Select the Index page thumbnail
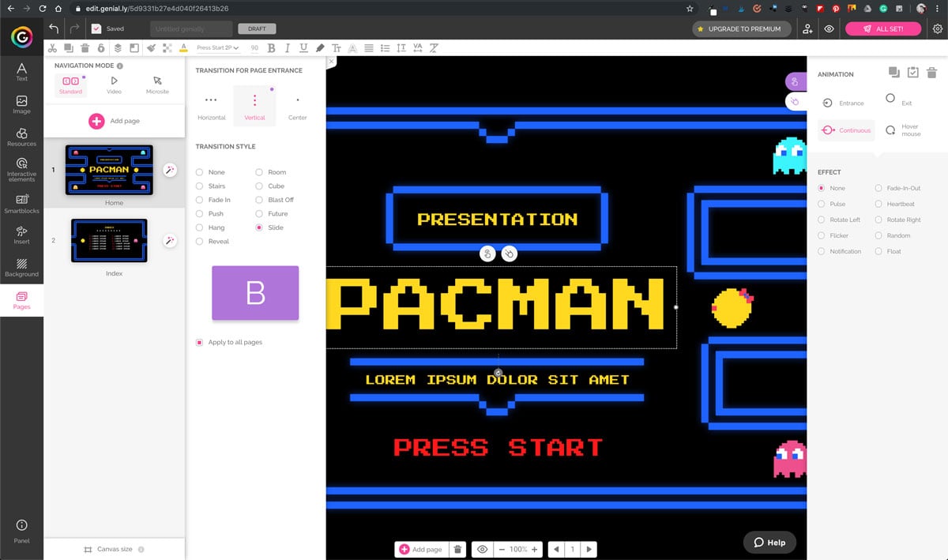The image size is (948, 560). coord(109,240)
